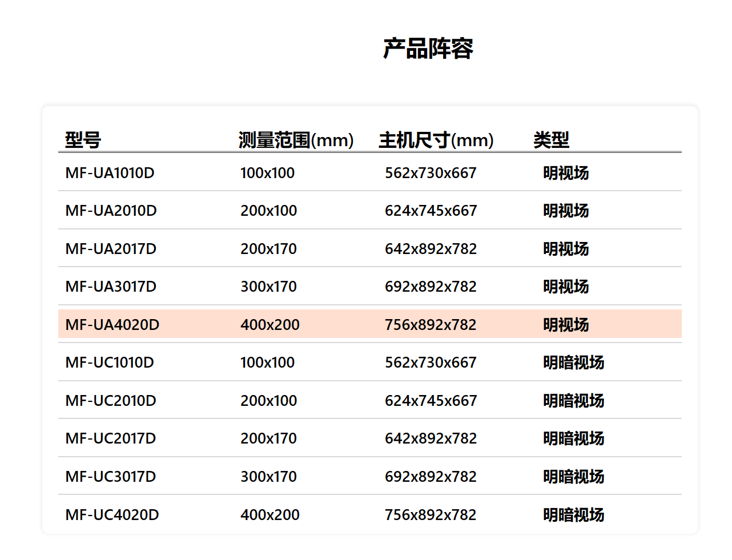Viewport: 732px width, 560px height.
Task: Select model MF-UA1010D
Action: [x=110, y=173]
